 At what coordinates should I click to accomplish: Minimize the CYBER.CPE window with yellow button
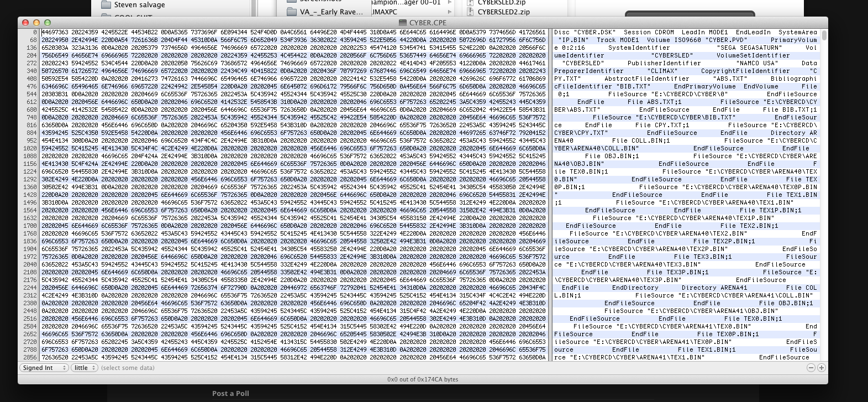pyautogui.click(x=36, y=23)
